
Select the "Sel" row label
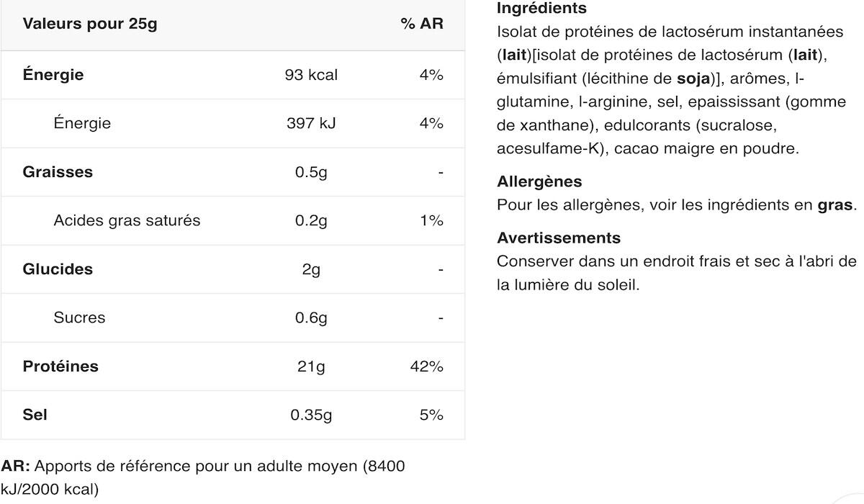coord(35,415)
